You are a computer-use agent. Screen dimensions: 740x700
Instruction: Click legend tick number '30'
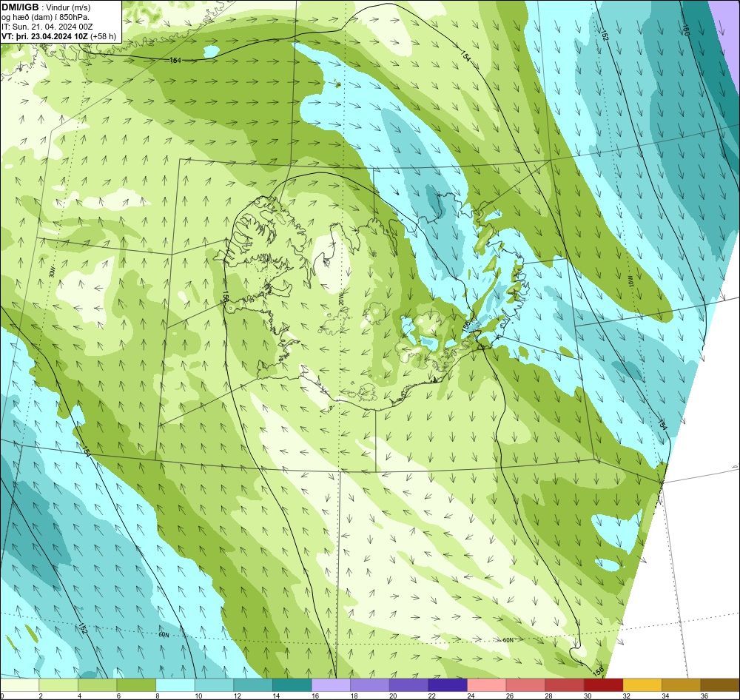click(588, 696)
